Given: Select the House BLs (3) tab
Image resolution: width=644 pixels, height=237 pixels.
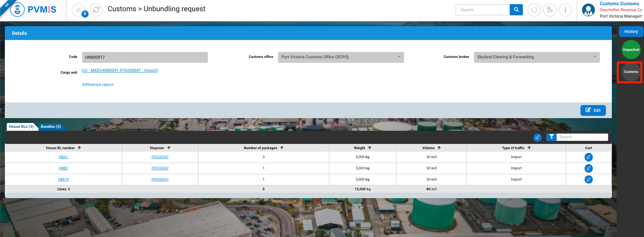Looking at the screenshot, I should pos(21,127).
